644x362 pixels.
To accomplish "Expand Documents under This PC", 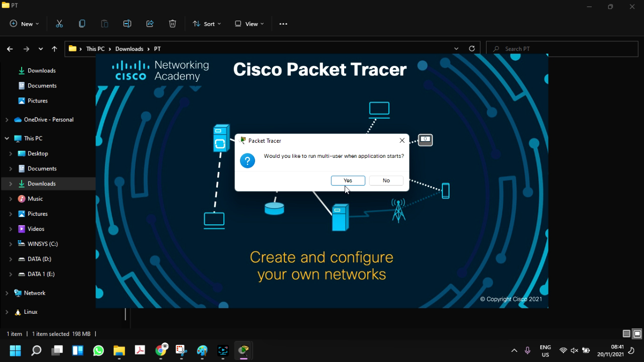I will coord(11,168).
